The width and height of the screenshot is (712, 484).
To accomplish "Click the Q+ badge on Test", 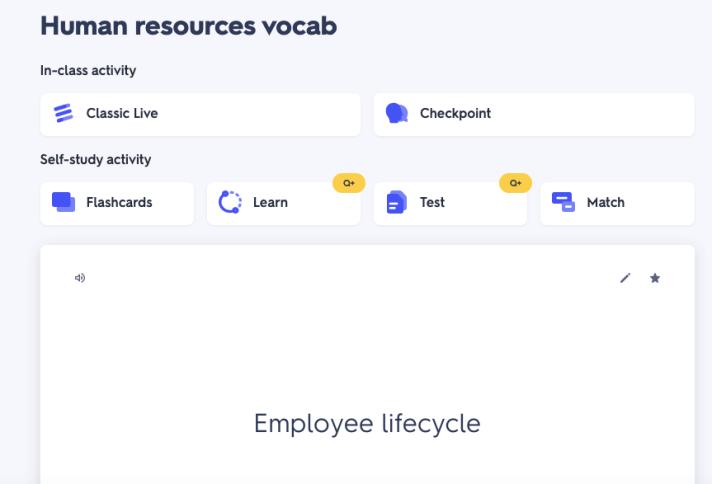I will 515,183.
